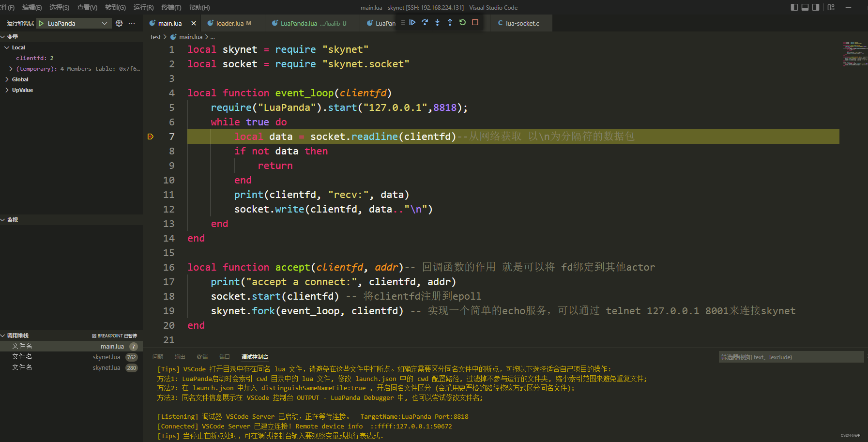Toggle the bottom panel layout icon

click(x=805, y=7)
